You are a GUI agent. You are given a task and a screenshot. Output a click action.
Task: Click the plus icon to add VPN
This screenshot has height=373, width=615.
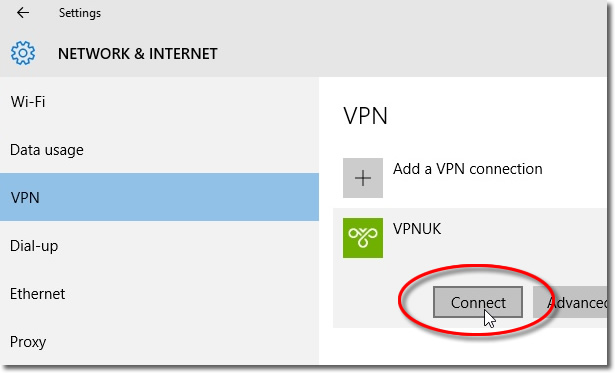pos(363,178)
